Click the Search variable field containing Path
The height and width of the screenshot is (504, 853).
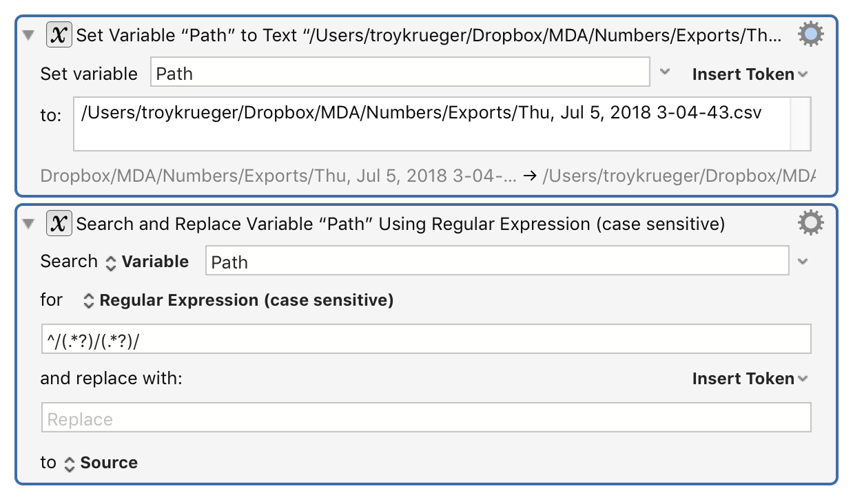pyautogui.click(x=497, y=262)
